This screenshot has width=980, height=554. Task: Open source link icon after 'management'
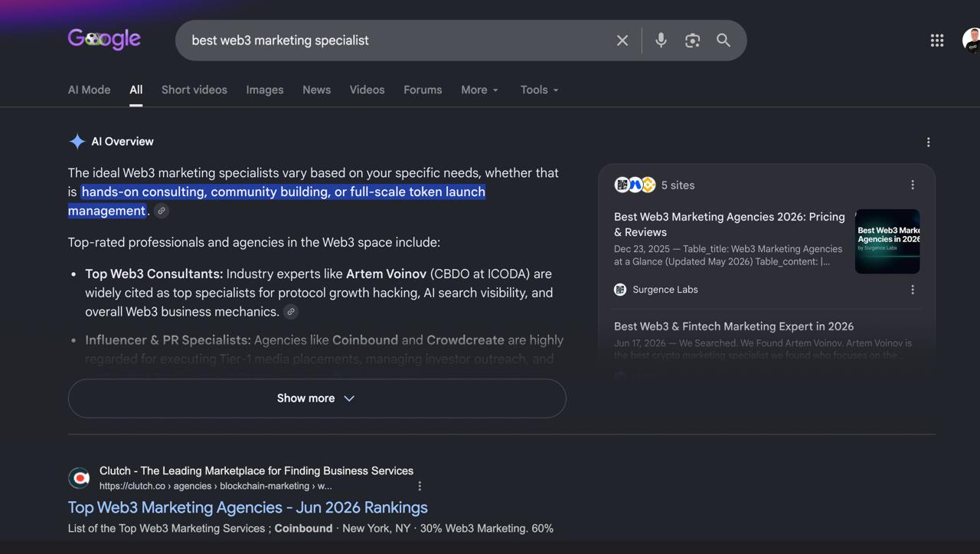tap(161, 211)
